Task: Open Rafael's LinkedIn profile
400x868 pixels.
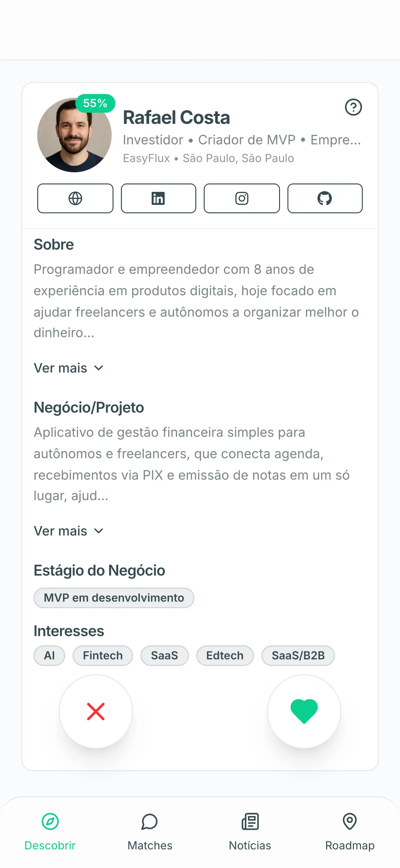Action: [x=158, y=198]
